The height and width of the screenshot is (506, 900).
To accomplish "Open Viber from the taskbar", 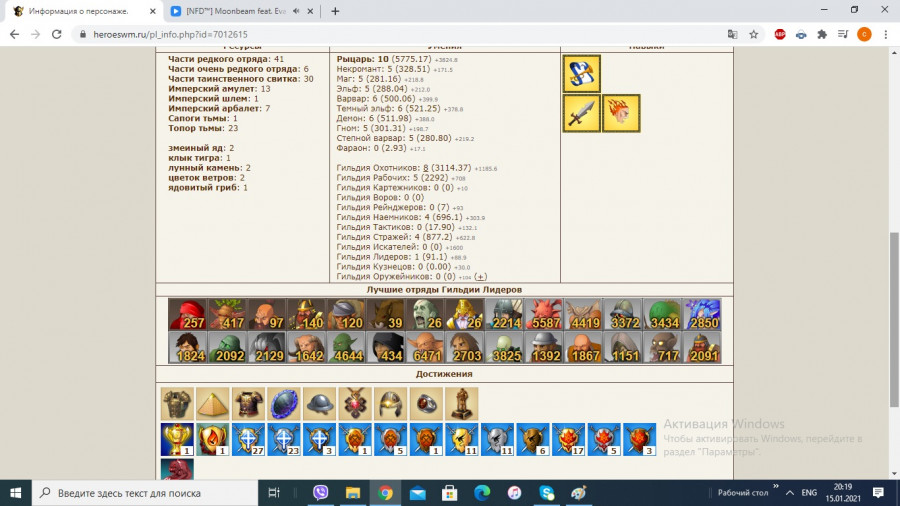I will (x=320, y=493).
